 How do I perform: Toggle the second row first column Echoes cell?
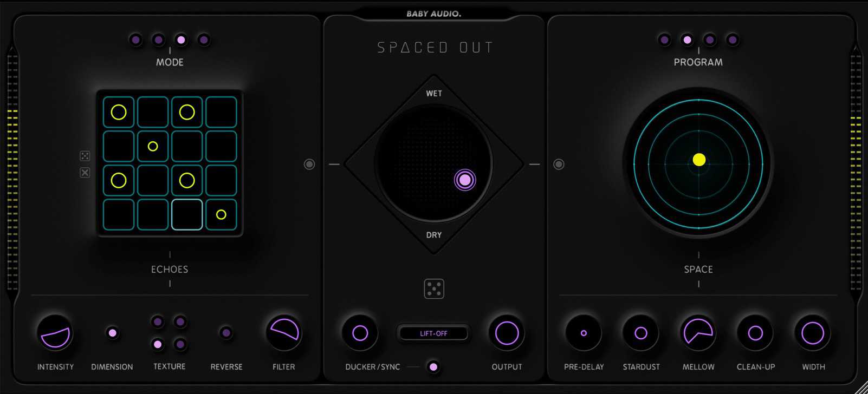119,146
